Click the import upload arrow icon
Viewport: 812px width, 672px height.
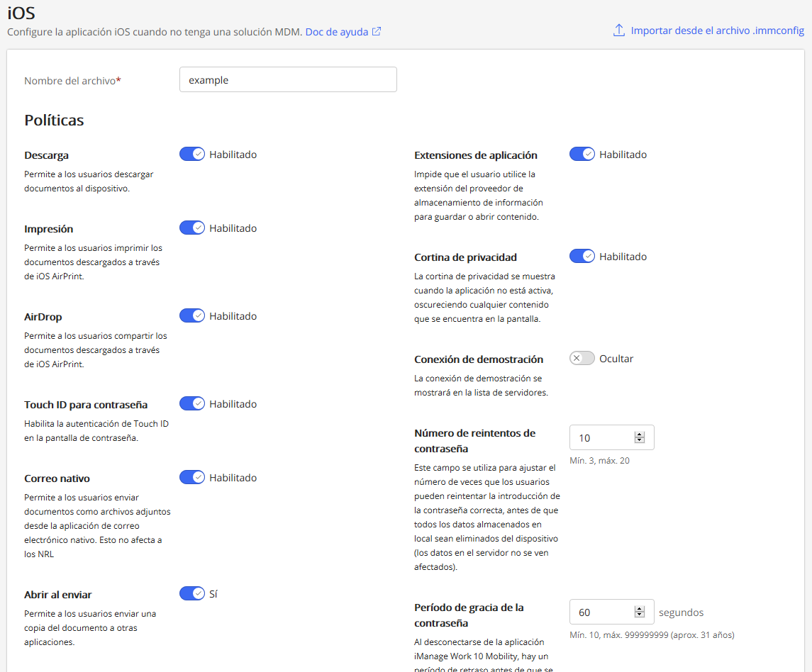click(x=619, y=30)
